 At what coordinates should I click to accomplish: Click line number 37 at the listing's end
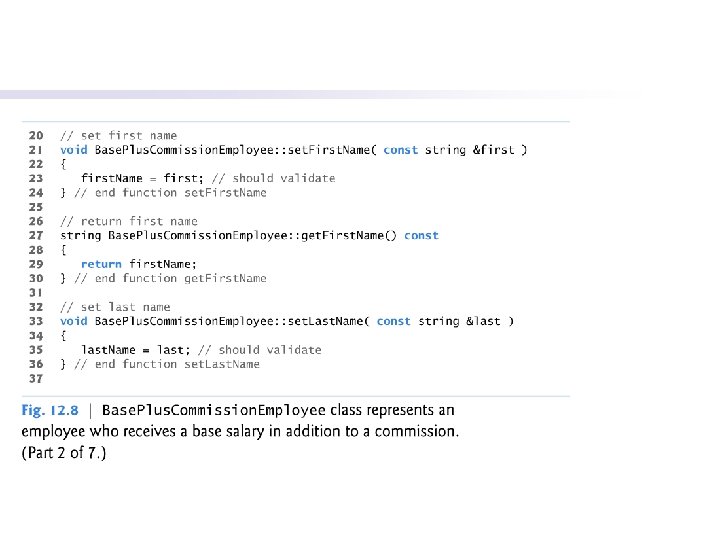35,379
